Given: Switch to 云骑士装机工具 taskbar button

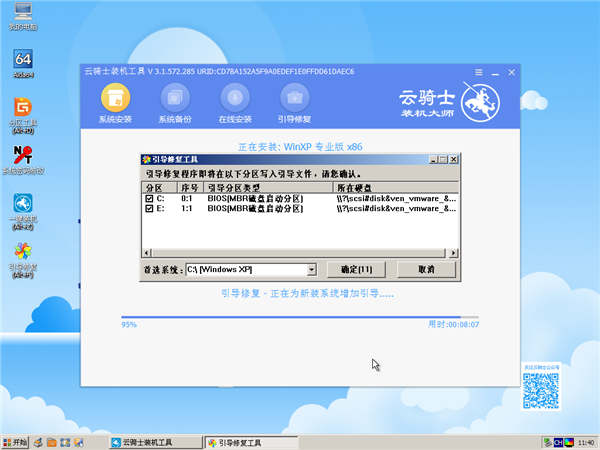Looking at the screenshot, I should 155,443.
